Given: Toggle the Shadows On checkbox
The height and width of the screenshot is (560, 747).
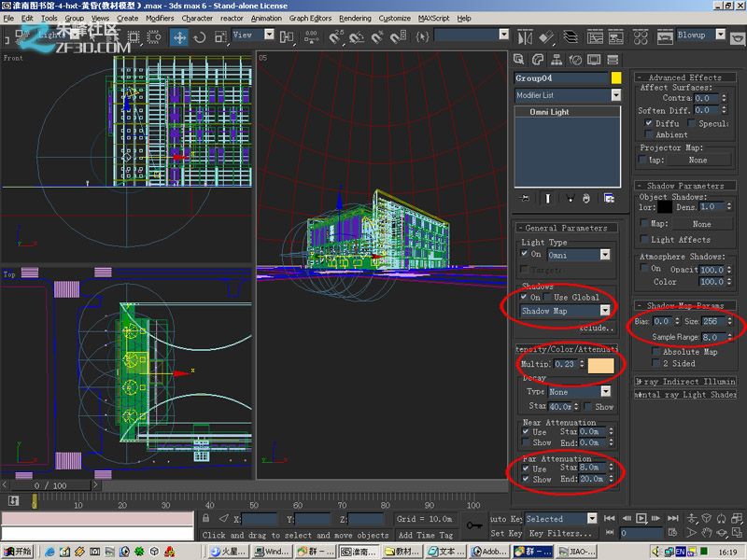Looking at the screenshot, I should click(x=521, y=298).
